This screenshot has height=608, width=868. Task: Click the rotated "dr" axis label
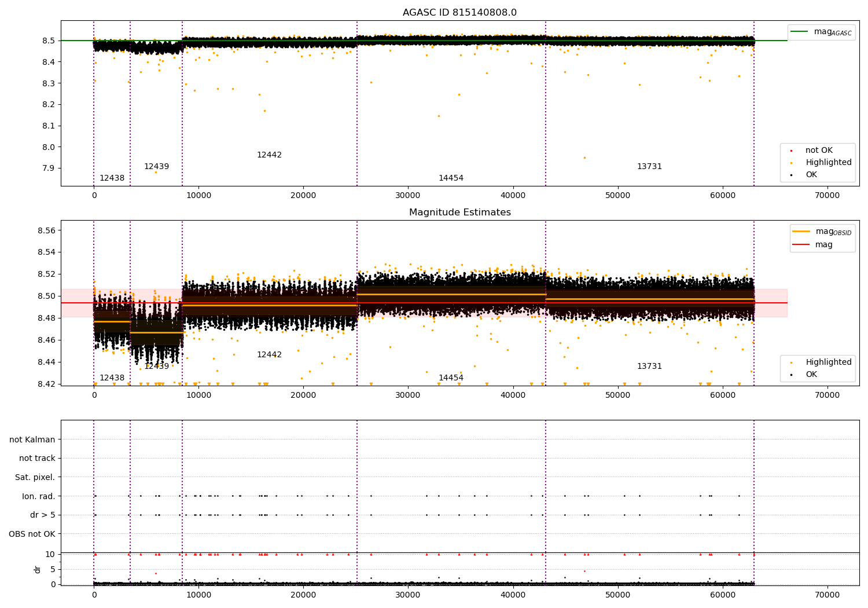(38, 569)
